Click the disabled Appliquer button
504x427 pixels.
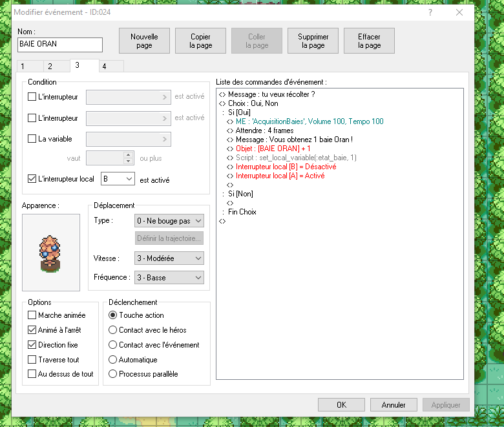tap(446, 405)
